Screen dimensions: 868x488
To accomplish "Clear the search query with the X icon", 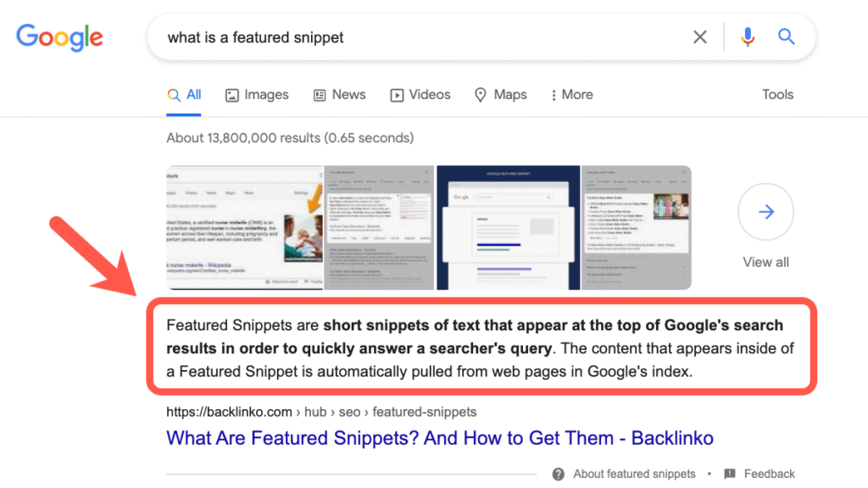I will [x=699, y=36].
